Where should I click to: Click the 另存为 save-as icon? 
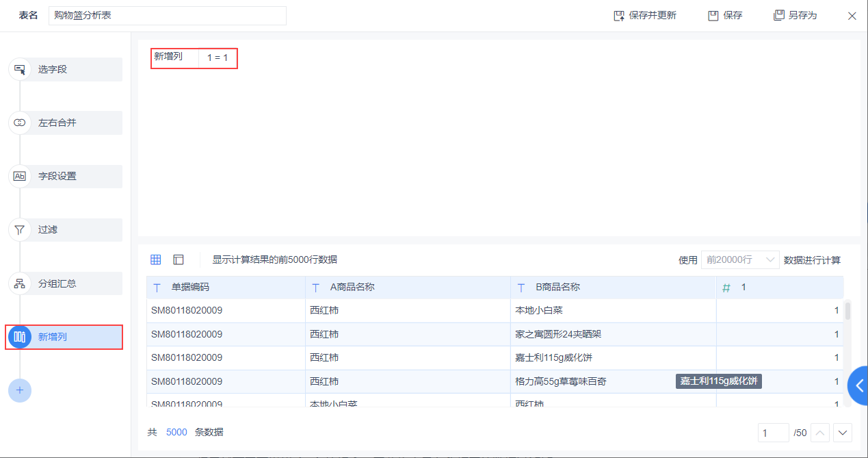778,15
